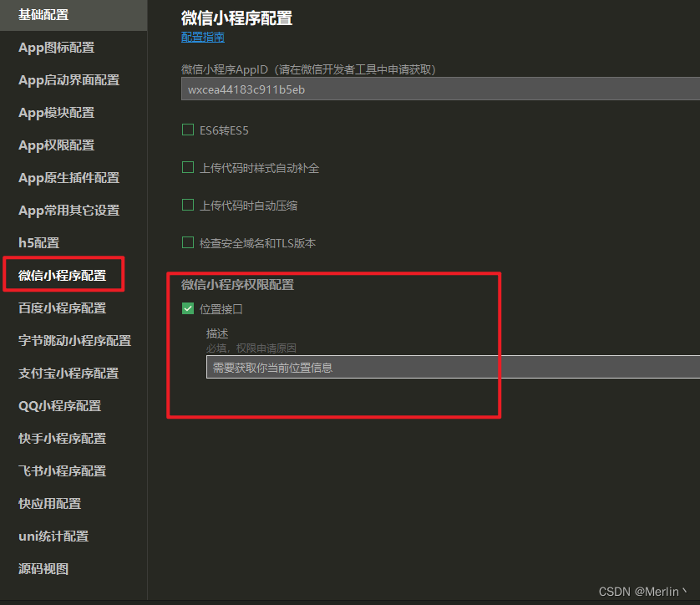Open the 配置指南 link
Viewport: 700px width, 605px height.
pos(202,38)
